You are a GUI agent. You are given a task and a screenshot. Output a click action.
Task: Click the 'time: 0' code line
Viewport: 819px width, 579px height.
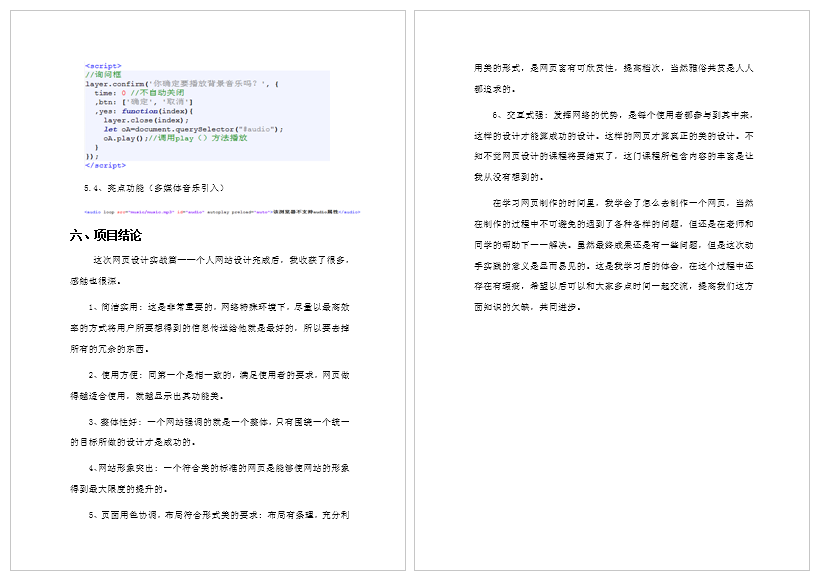[139, 93]
